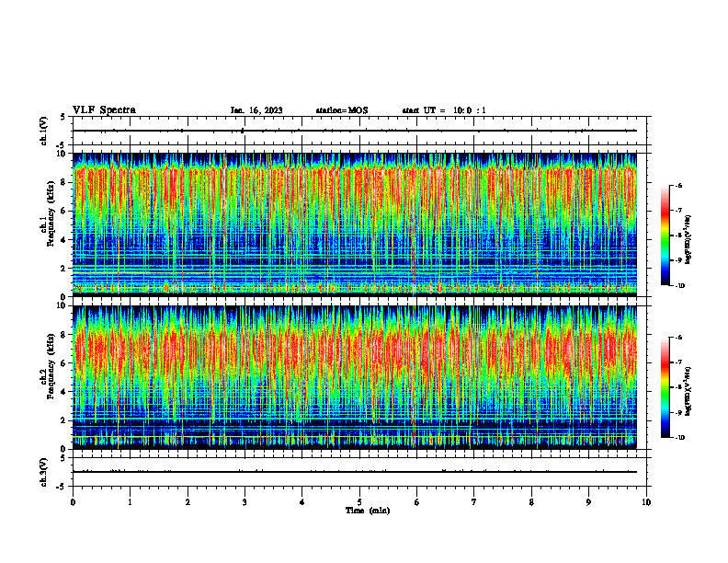728x563 pixels.
Task: Click the "ch.1(V)" waveform axis label
Action: click(x=44, y=131)
